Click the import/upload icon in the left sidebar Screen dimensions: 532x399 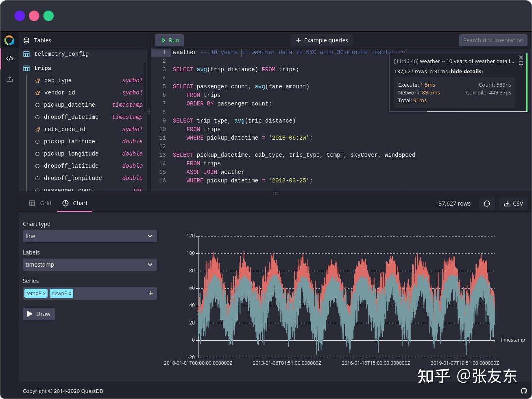pyautogui.click(x=10, y=79)
